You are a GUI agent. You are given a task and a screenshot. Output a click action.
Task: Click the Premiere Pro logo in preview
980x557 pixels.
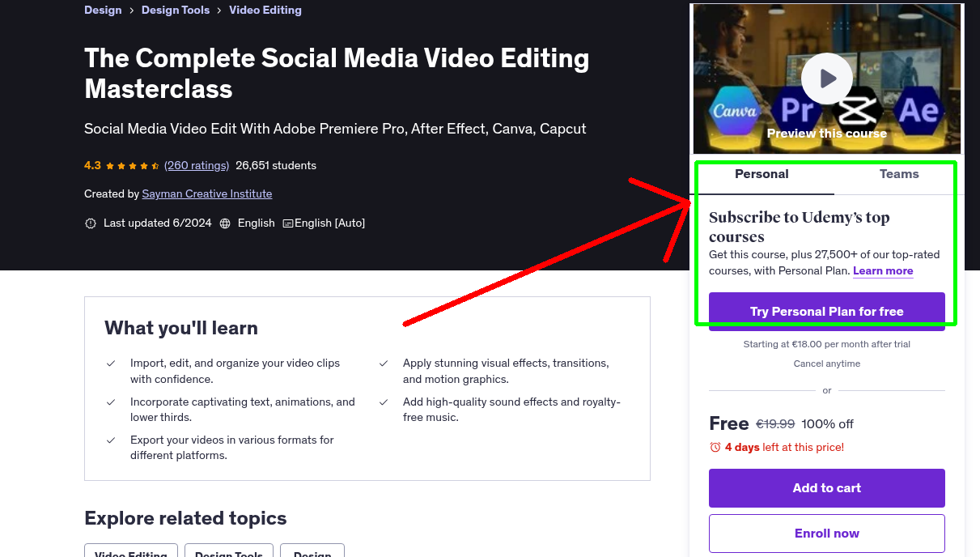coord(796,111)
